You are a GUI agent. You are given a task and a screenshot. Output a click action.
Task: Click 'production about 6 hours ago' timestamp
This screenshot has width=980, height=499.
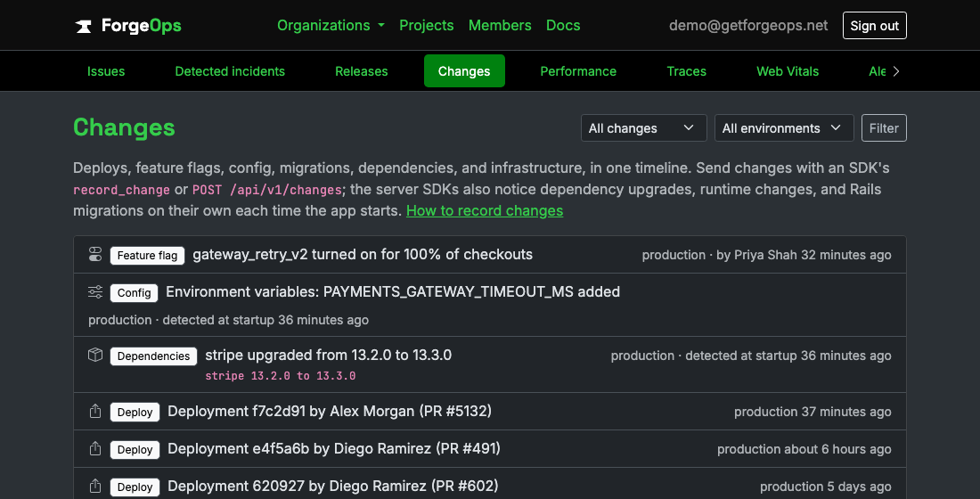point(804,450)
